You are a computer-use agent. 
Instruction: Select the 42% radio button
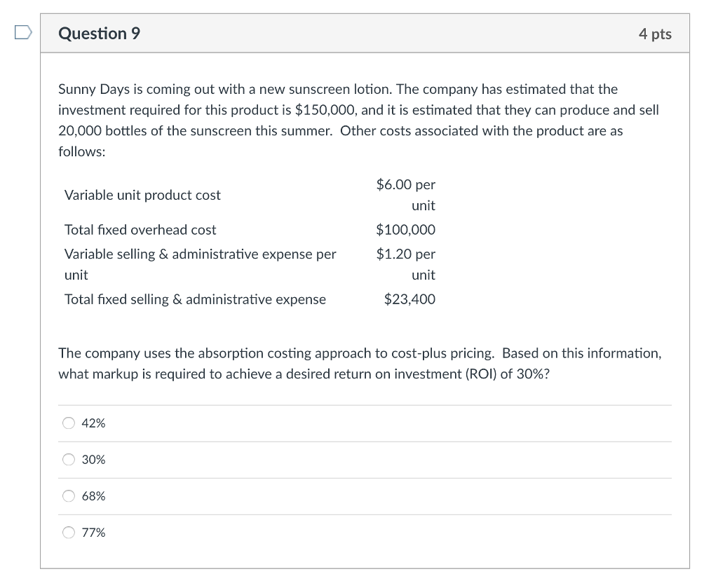pyautogui.click(x=69, y=423)
